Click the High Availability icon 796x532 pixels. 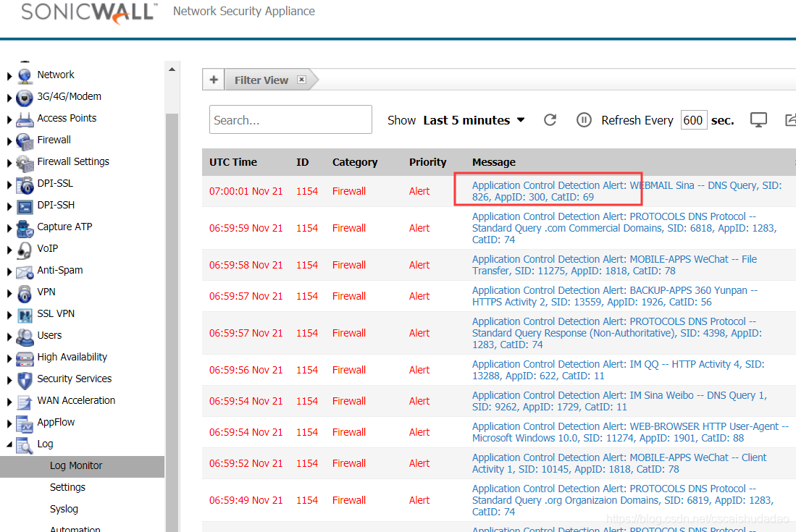tap(25, 358)
